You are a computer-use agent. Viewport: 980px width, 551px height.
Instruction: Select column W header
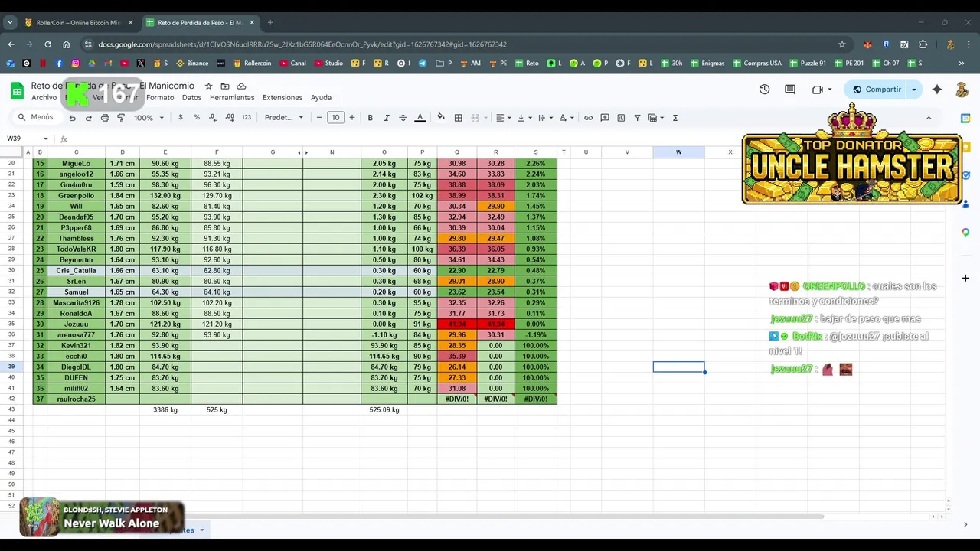(x=678, y=152)
